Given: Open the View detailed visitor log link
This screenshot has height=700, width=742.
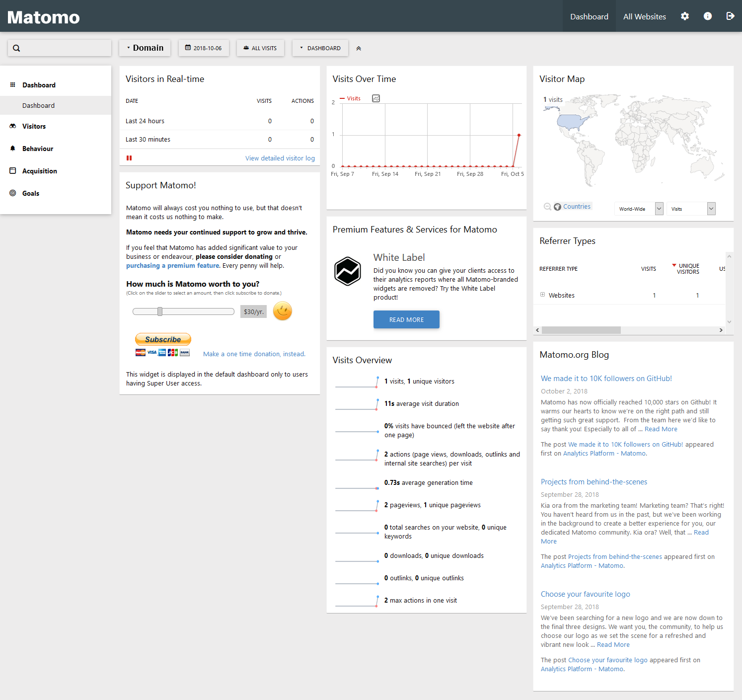Looking at the screenshot, I should [x=280, y=158].
